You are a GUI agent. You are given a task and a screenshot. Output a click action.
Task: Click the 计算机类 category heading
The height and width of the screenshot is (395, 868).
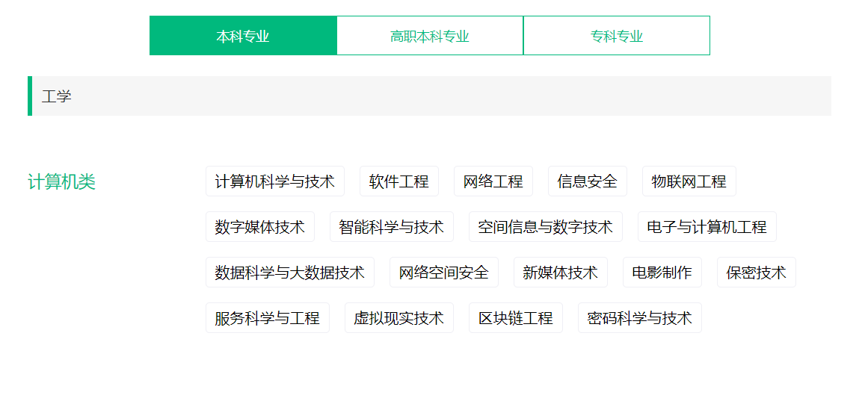[61, 181]
